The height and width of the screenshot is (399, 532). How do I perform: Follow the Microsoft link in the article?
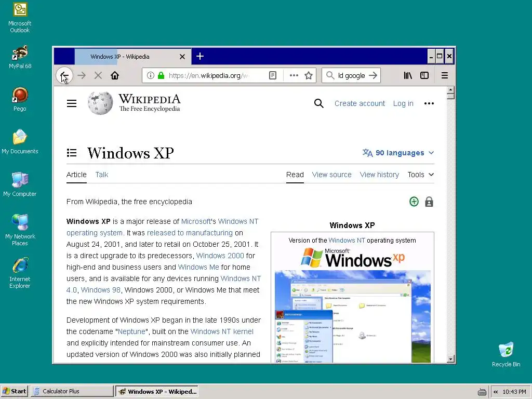point(196,221)
